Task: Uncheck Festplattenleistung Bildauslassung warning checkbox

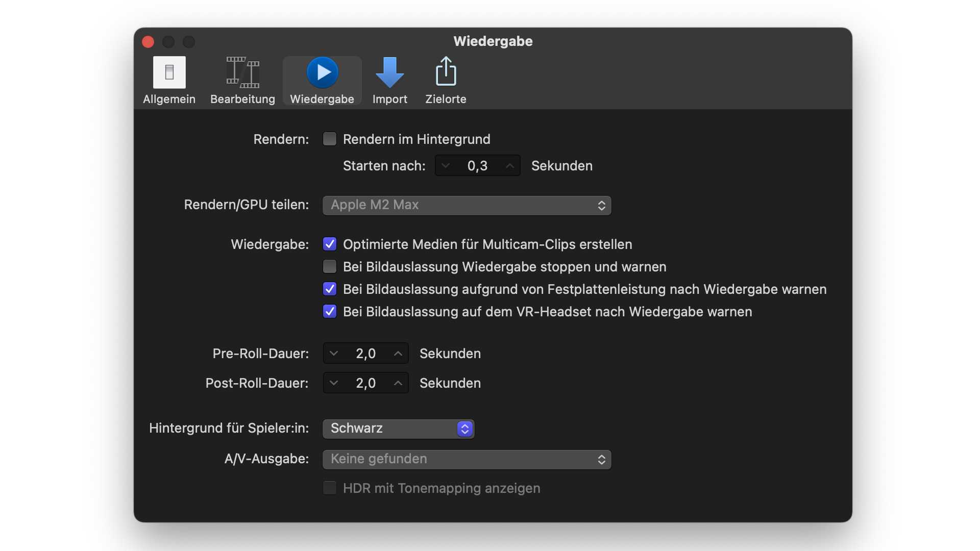Action: coord(330,289)
